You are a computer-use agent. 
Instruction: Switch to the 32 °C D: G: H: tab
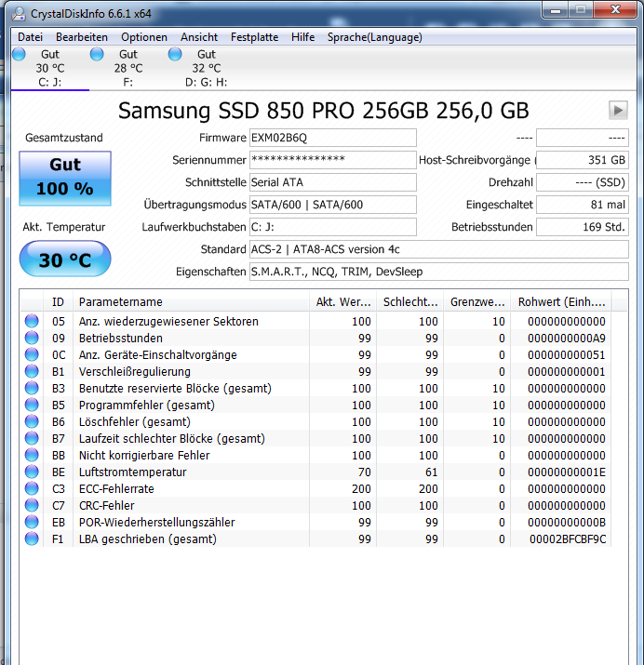click(x=207, y=68)
